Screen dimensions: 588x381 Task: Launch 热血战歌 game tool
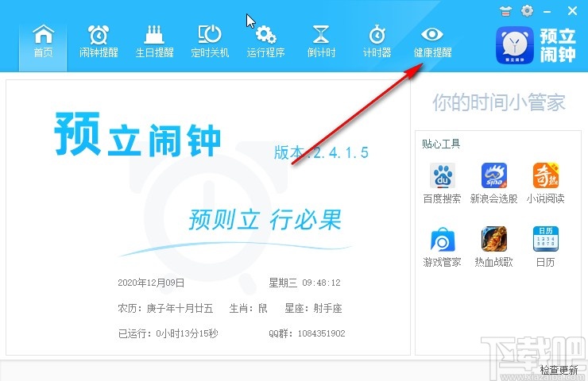tap(494, 247)
